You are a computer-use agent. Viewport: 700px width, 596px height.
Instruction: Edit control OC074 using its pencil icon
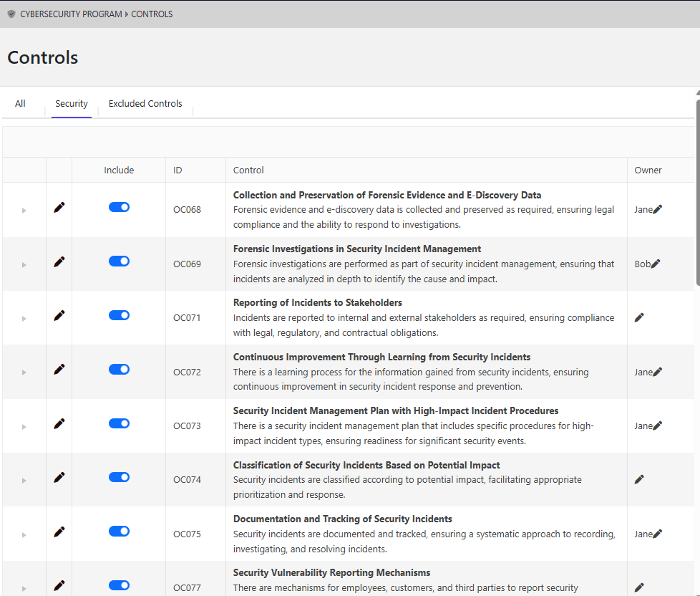pyautogui.click(x=59, y=477)
